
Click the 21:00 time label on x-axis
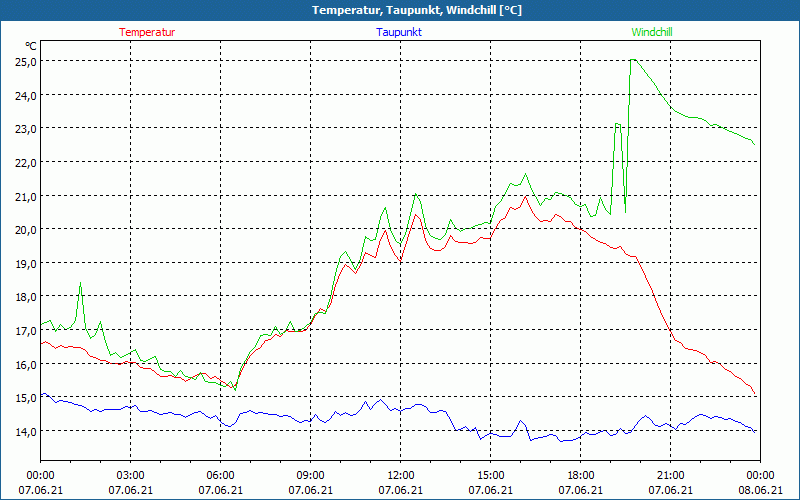pyautogui.click(x=670, y=476)
